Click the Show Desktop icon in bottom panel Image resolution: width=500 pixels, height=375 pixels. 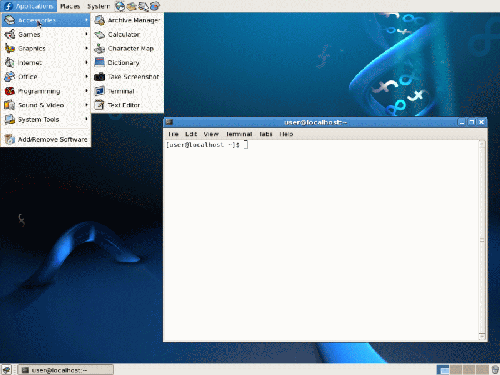pos(7,369)
